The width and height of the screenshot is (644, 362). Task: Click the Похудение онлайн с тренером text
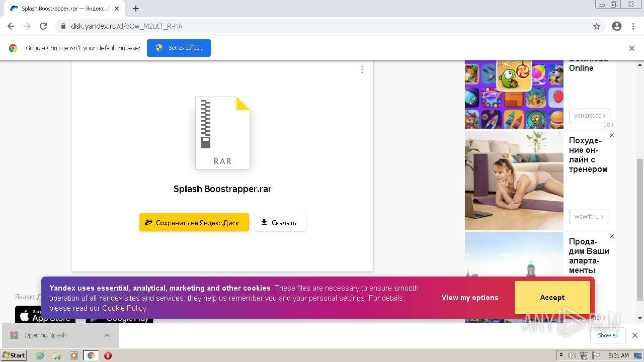tap(588, 155)
